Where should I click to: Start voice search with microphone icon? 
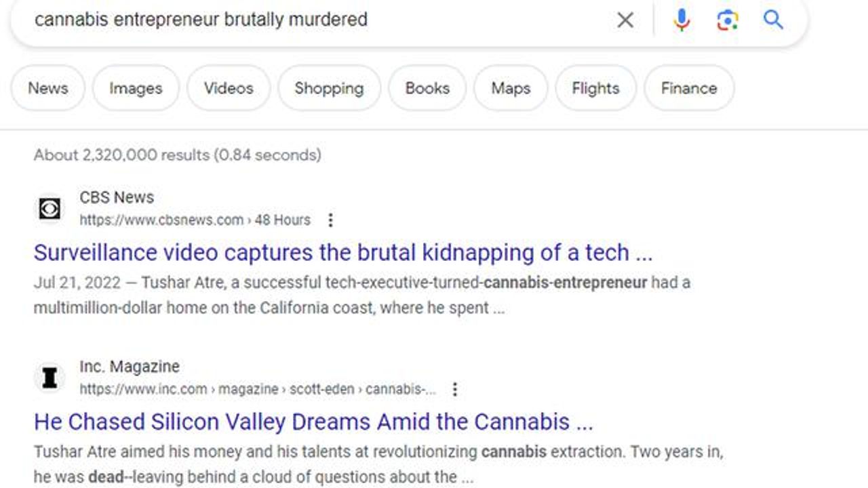(x=682, y=20)
